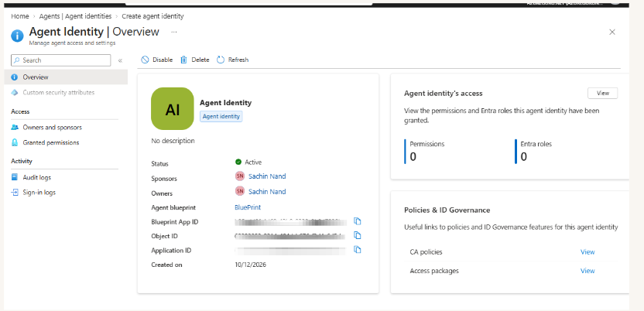This screenshot has height=311, width=644.
Task: Click the Created on date 10/12/2026
Action: [251, 265]
